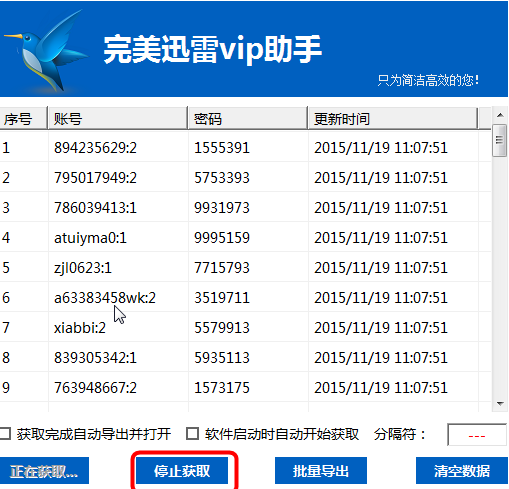Select row with account 894235629:2
Viewport: 509px width, 489px height.
(x=245, y=147)
